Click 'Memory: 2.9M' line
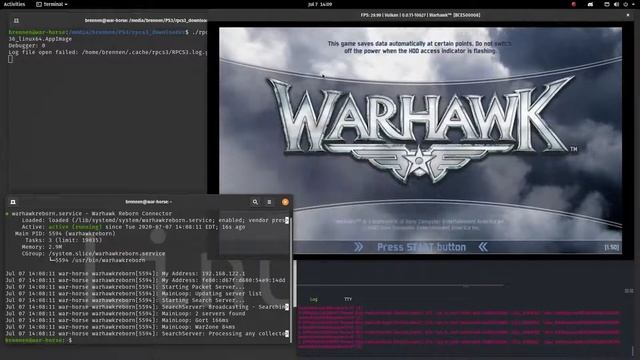The height and width of the screenshot is (360, 640). [x=42, y=247]
